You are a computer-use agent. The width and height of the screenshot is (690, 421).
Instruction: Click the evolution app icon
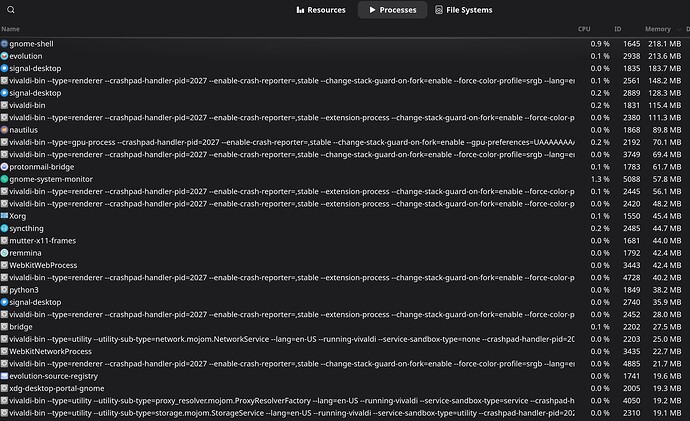click(4, 56)
